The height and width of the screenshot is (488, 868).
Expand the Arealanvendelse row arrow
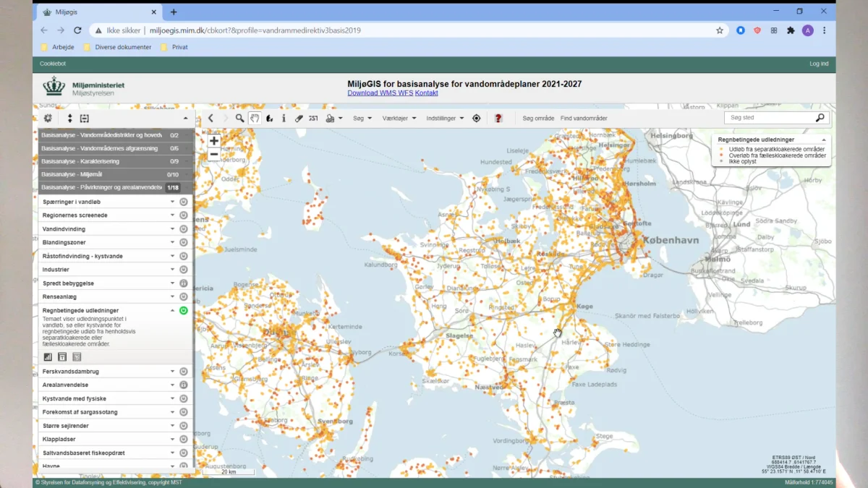pos(173,385)
